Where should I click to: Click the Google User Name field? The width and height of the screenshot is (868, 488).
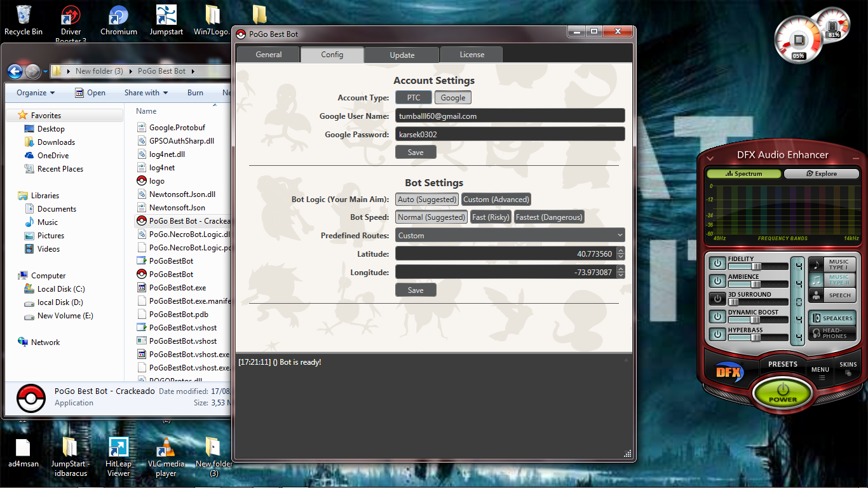coord(510,116)
